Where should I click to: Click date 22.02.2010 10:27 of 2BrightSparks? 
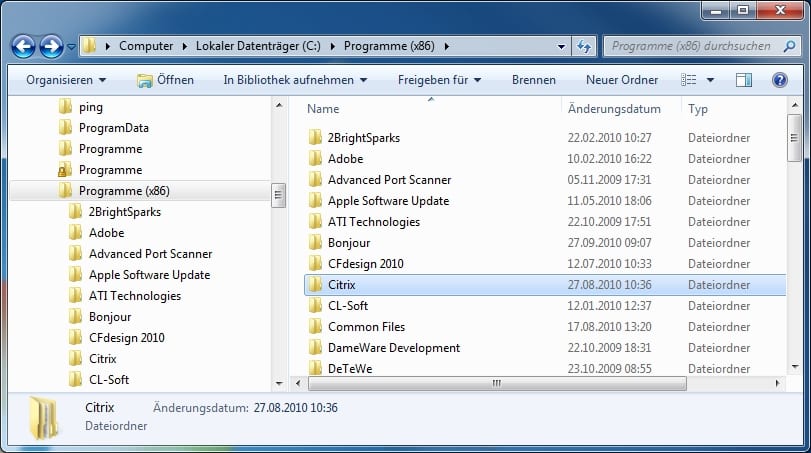click(x=609, y=138)
